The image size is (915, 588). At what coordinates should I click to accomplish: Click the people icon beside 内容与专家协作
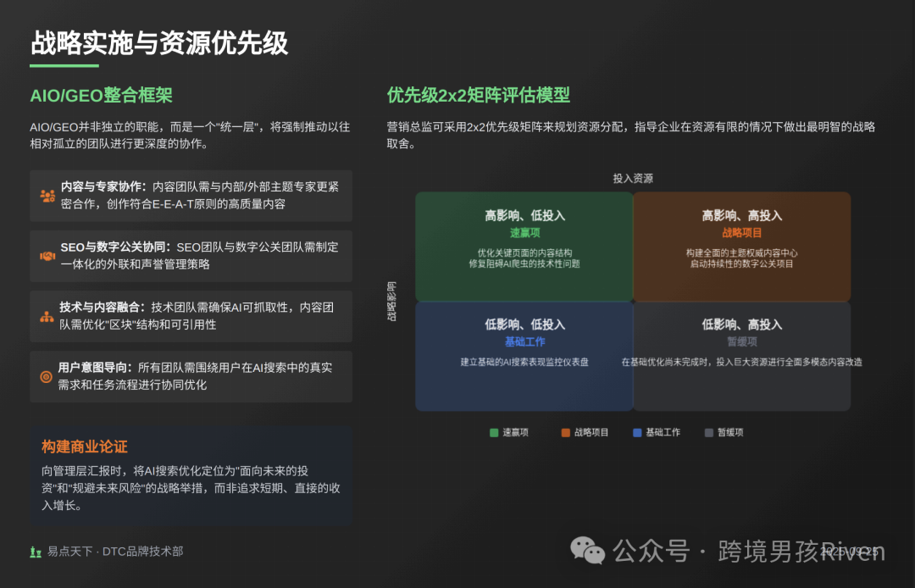point(47,196)
